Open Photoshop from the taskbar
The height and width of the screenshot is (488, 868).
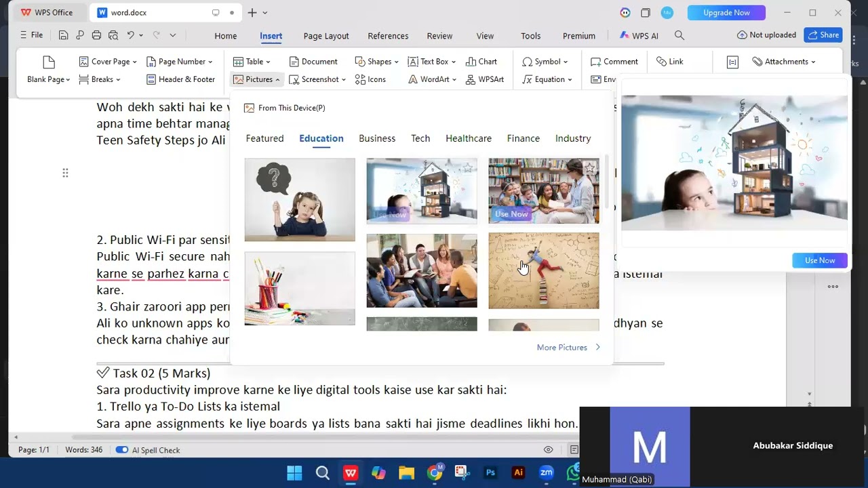click(x=490, y=472)
